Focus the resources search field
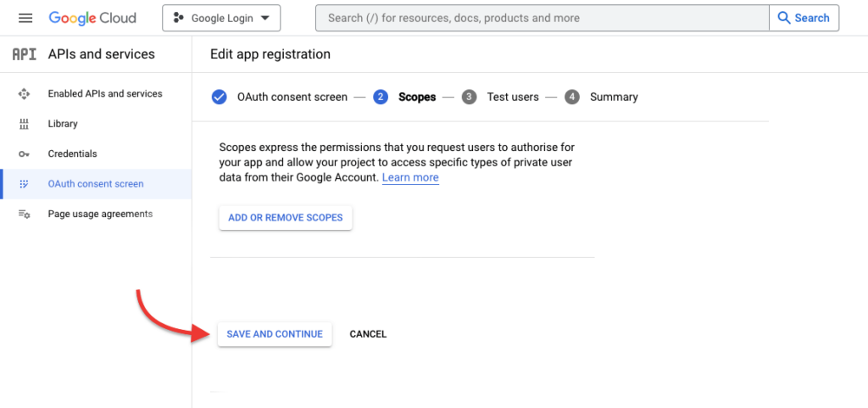 [542, 18]
